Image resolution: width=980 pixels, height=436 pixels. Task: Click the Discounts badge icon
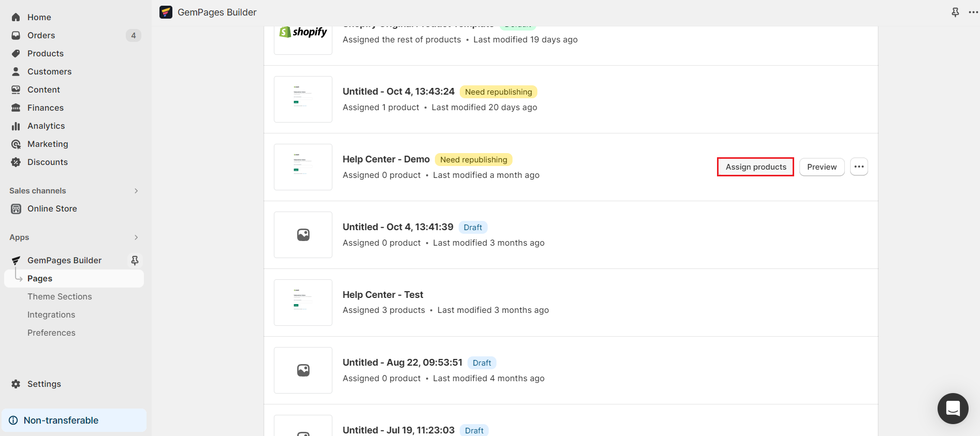[16, 162]
